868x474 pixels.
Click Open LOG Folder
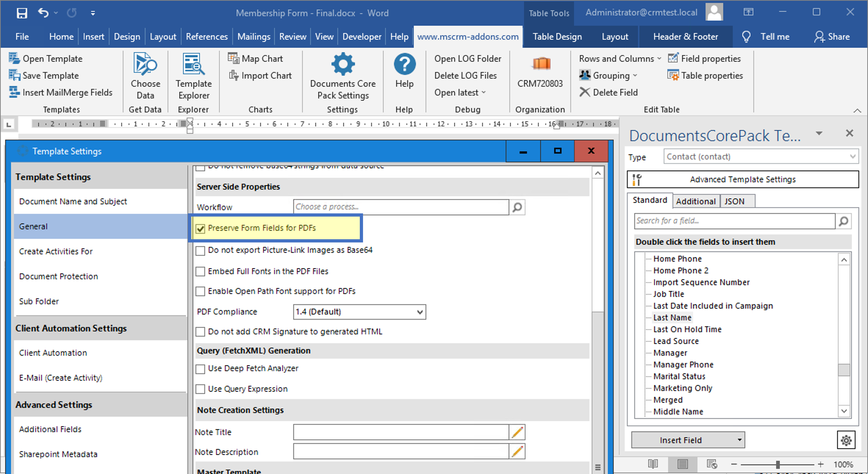468,59
